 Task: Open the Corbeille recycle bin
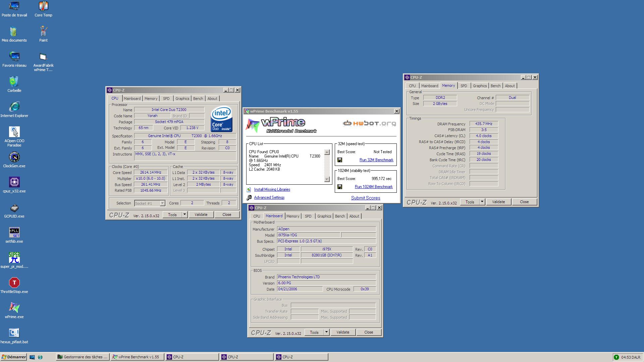tap(14, 84)
